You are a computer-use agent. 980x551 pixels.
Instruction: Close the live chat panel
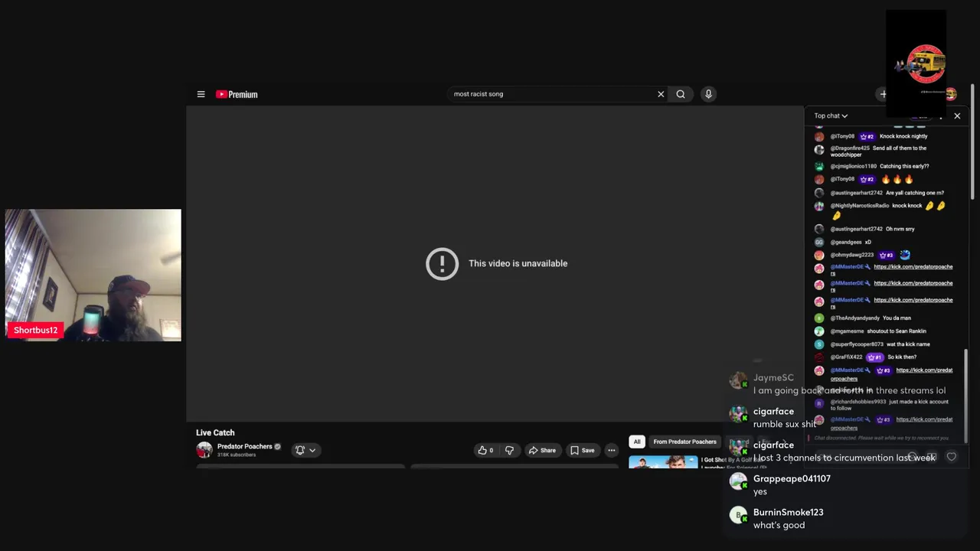click(957, 116)
